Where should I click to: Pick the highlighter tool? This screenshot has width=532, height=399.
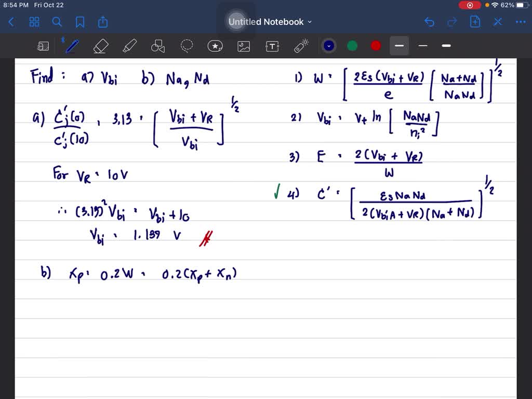(x=129, y=46)
